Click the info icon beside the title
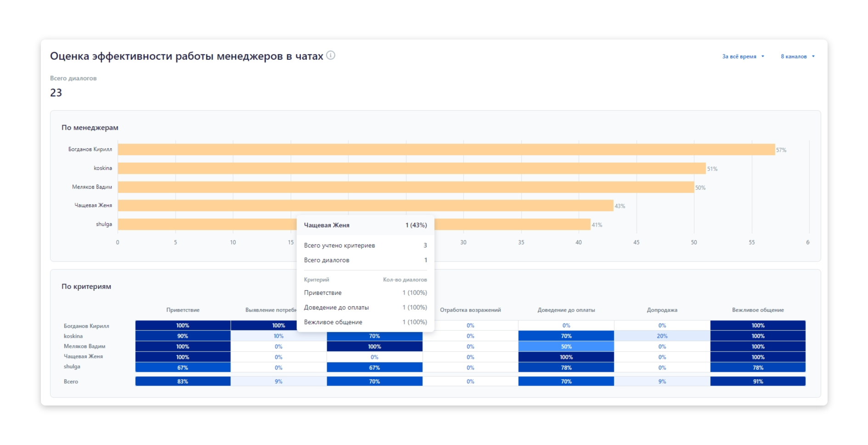This screenshot has width=868, height=445. coord(331,56)
